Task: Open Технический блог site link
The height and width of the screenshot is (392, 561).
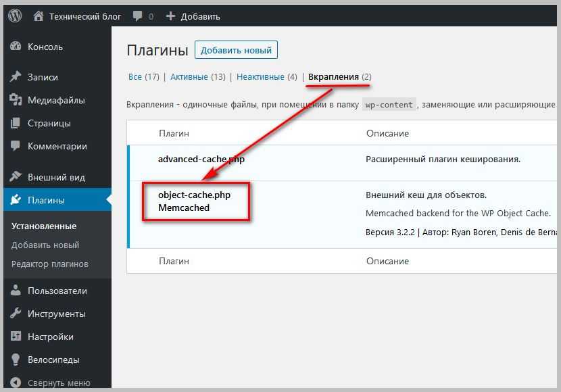Action: click(85, 16)
